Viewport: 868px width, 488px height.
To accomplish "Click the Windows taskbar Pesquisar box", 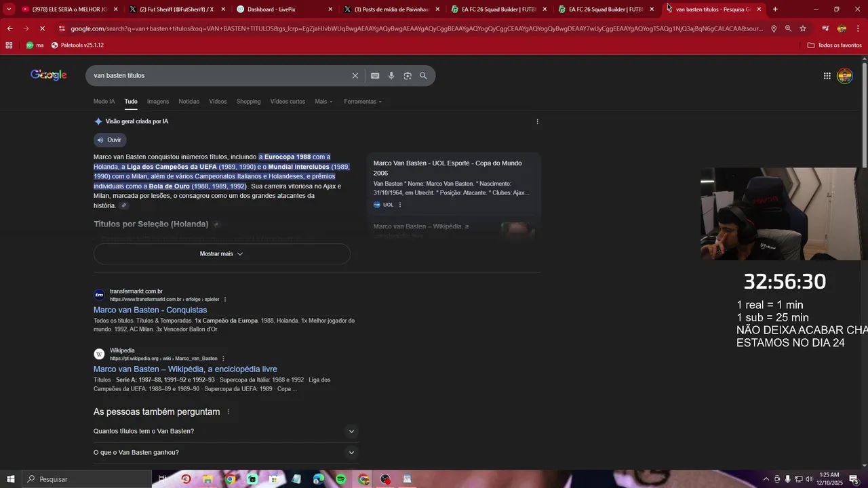I will click(x=86, y=479).
